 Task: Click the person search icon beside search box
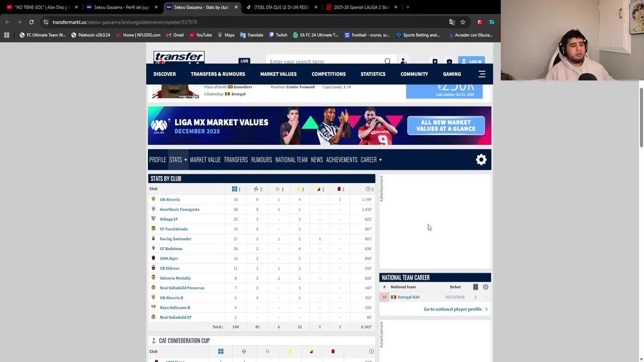(x=403, y=61)
